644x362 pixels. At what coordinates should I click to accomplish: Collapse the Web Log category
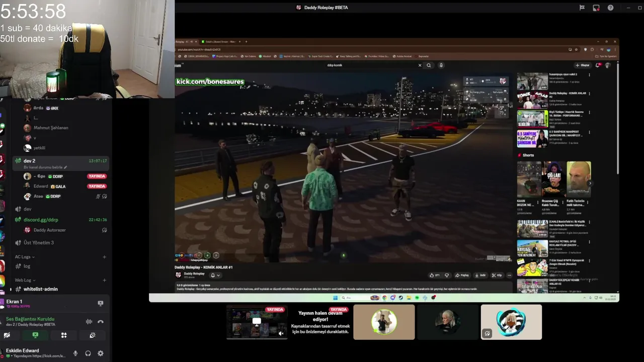[x=25, y=280]
